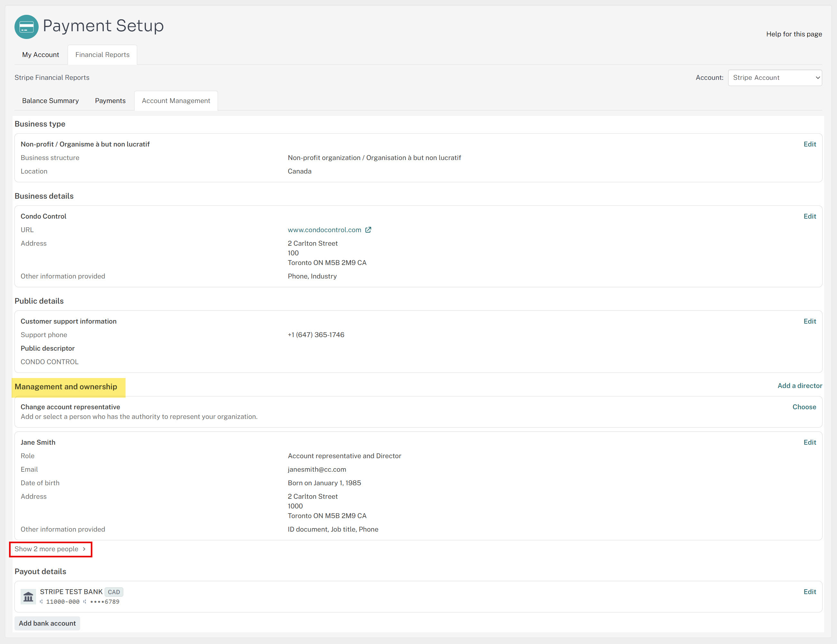Select the Financial Reports tab
The height and width of the screenshot is (644, 837).
point(102,55)
